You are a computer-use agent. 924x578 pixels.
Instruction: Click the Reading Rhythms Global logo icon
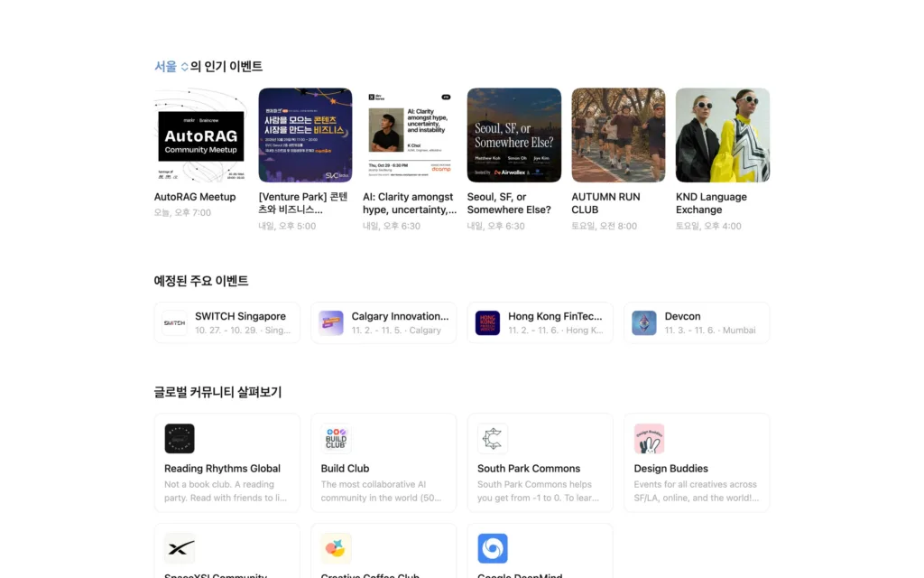click(x=180, y=439)
